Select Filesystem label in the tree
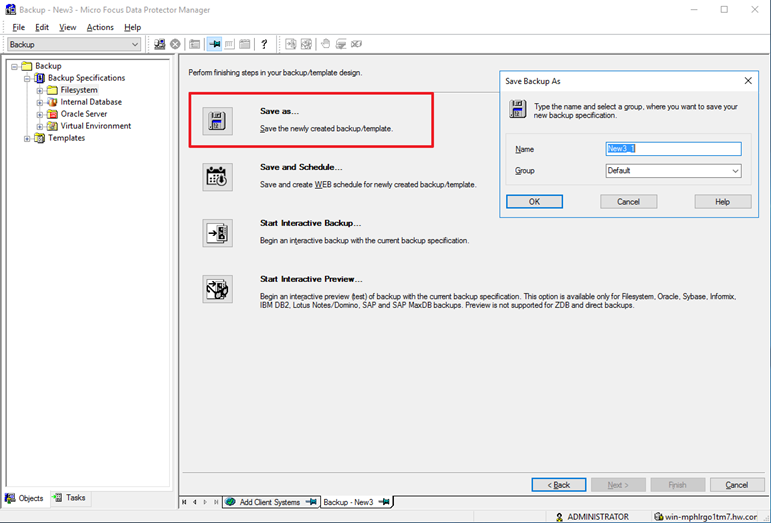Image resolution: width=771 pixels, height=523 pixels. tap(79, 90)
